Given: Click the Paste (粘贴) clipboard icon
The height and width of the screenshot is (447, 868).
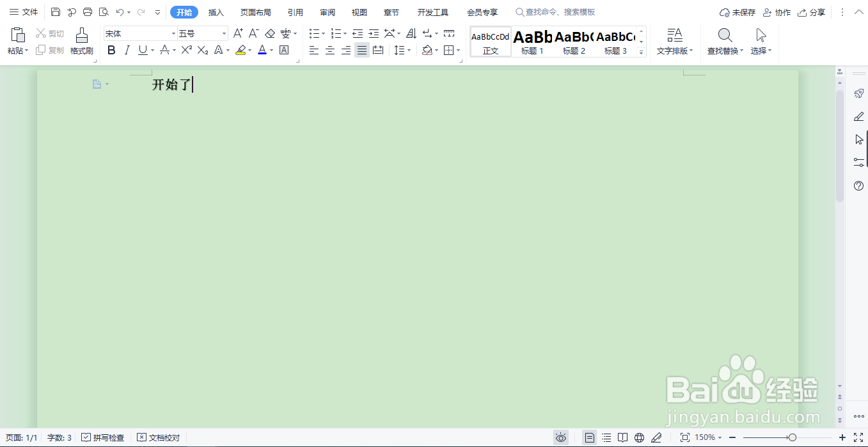Looking at the screenshot, I should [18, 36].
